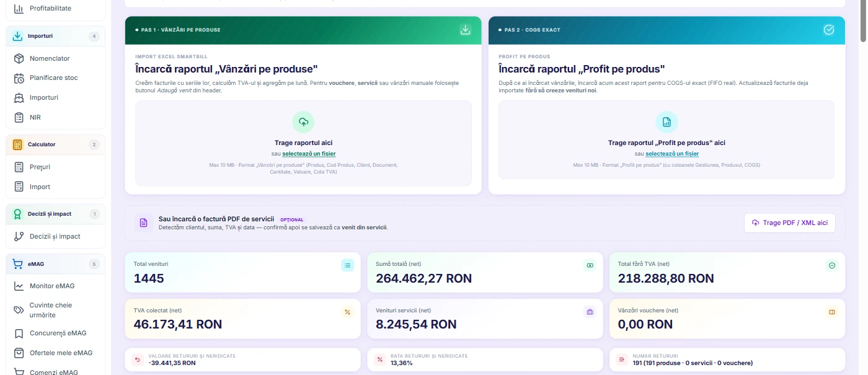Expand the eMAG sidebar section header

56,264
